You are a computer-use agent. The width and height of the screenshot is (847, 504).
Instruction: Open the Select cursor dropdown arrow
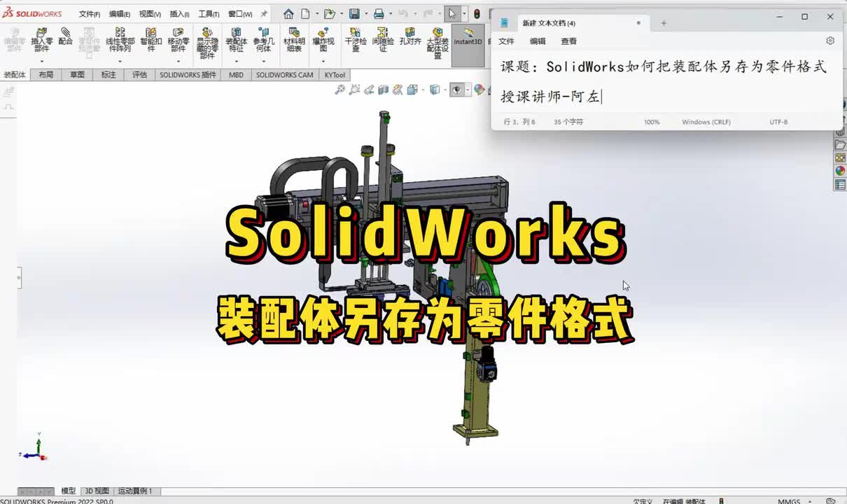(x=463, y=14)
